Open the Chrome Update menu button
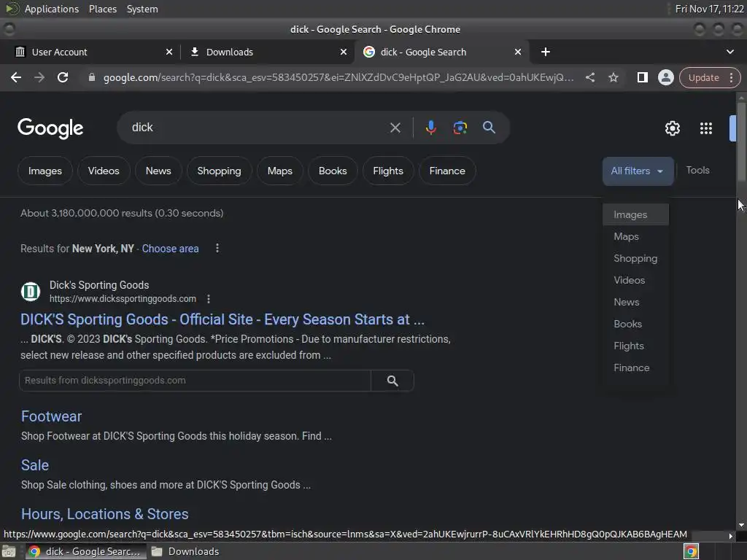The height and width of the screenshot is (560, 747). click(x=710, y=77)
